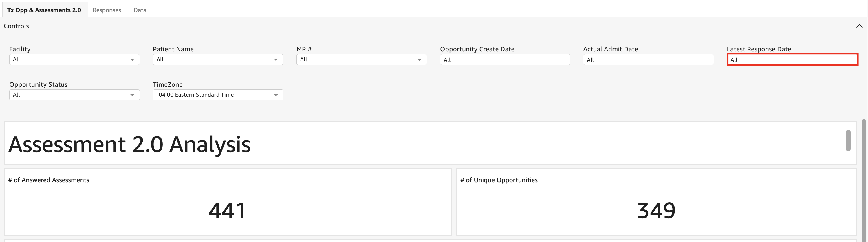
Task: Open the Facility dropdown
Action: pos(74,59)
